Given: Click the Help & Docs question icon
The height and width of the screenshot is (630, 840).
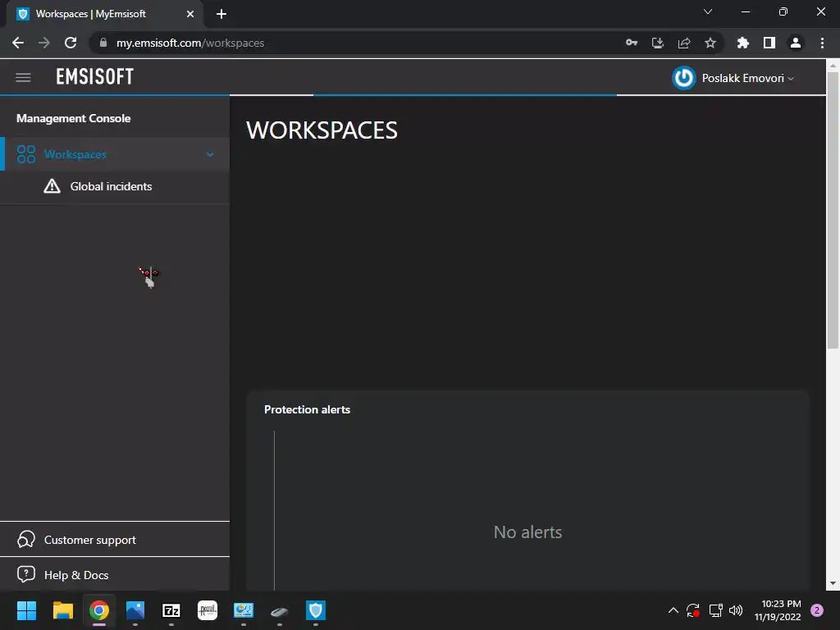Looking at the screenshot, I should click(x=25, y=574).
